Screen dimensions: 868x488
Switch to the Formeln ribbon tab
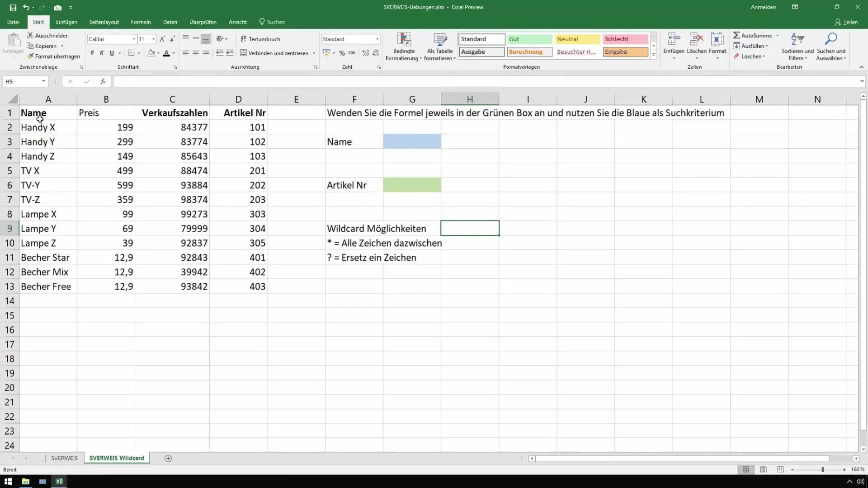coord(141,22)
